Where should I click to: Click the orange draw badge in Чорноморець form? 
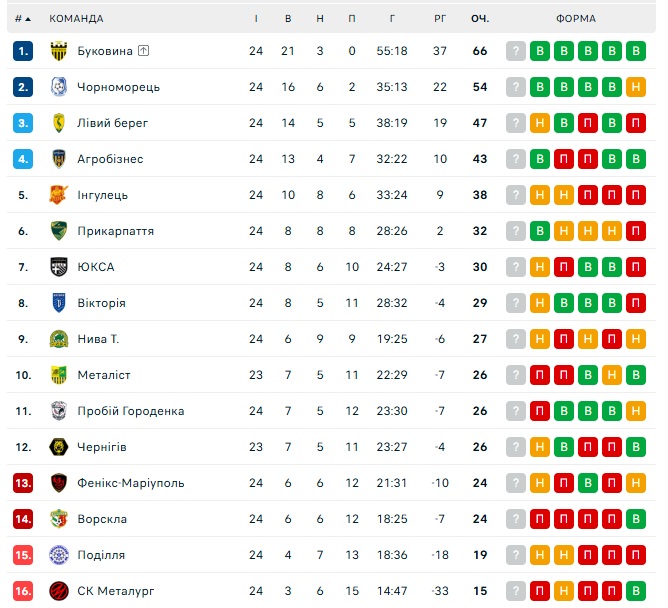point(636,87)
